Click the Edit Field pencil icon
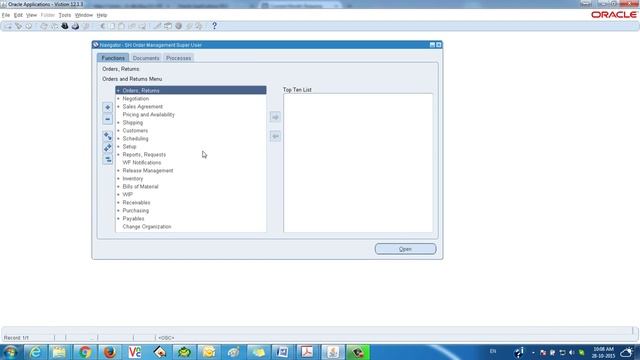This screenshot has height=360, width=640. tap(157, 26)
